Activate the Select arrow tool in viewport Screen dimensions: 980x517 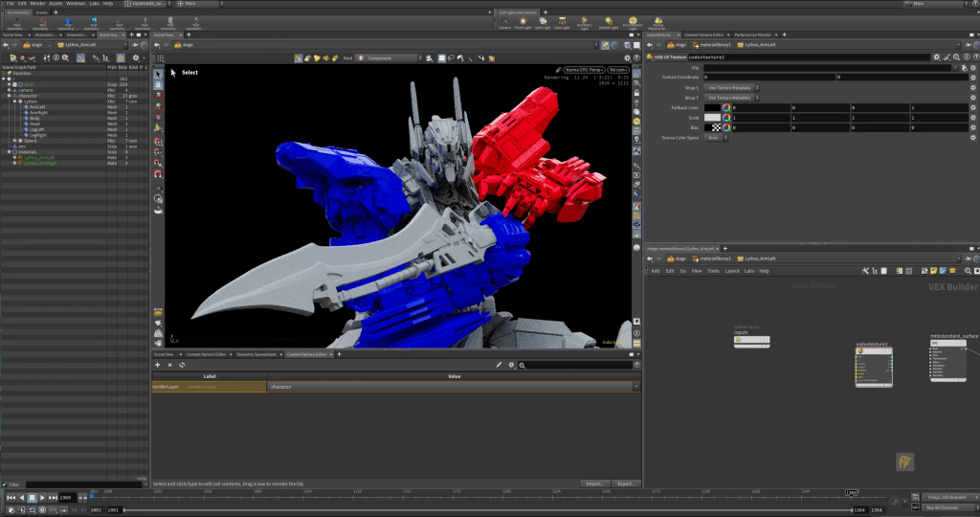[158, 72]
